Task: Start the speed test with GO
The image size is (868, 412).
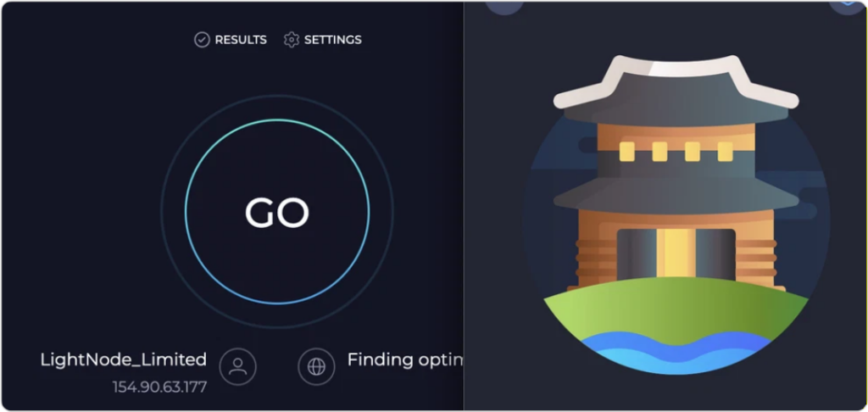Action: pyautogui.click(x=277, y=213)
